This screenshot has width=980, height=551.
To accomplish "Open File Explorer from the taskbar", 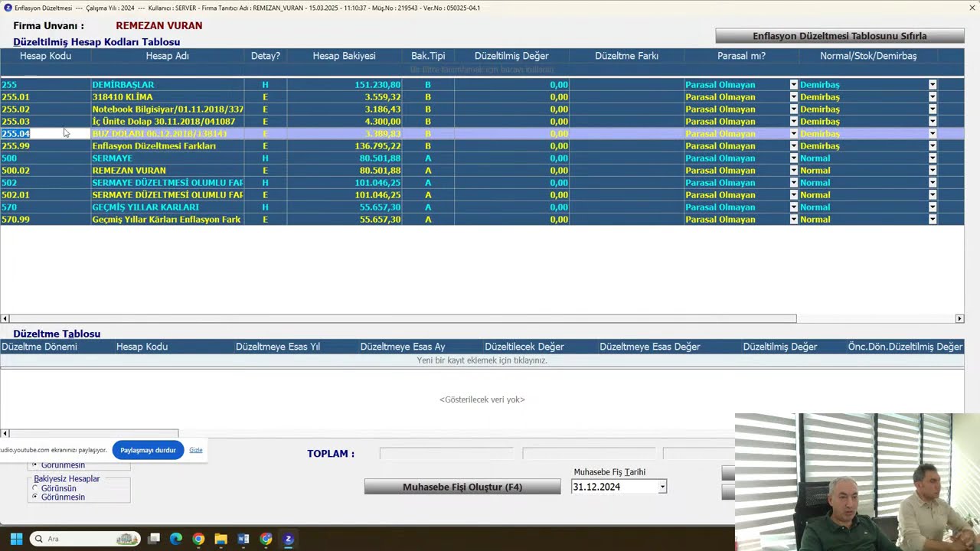I will 220,539.
